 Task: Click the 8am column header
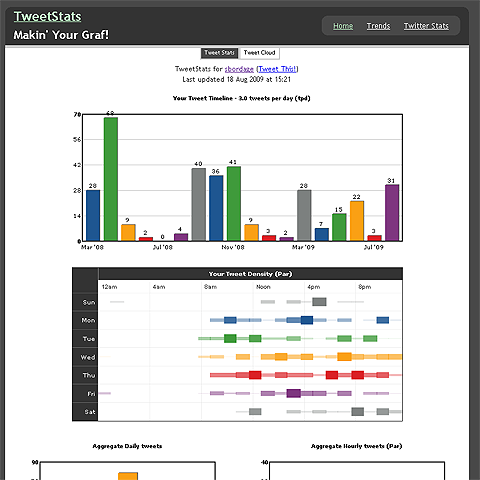tap(210, 287)
